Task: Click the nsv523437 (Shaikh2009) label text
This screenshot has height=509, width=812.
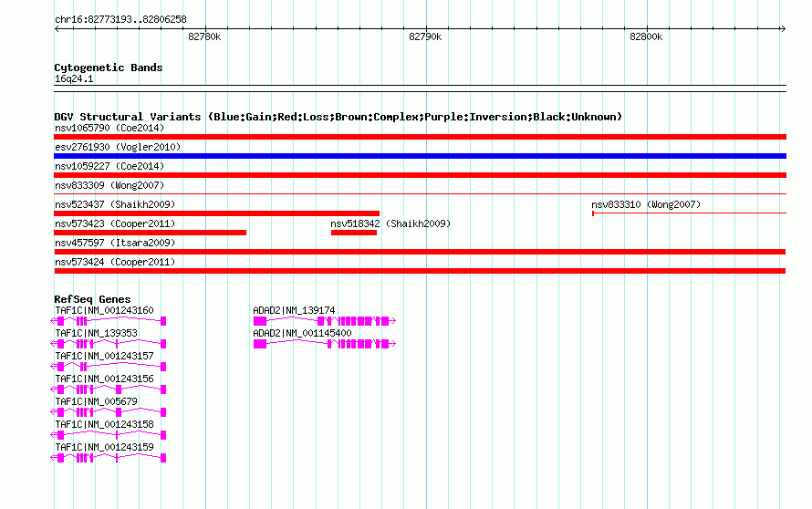Action: pyautogui.click(x=115, y=204)
